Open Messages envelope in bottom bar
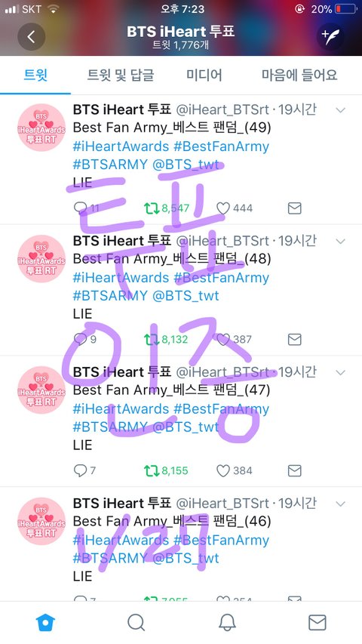The height and width of the screenshot is (644, 362). [318, 623]
